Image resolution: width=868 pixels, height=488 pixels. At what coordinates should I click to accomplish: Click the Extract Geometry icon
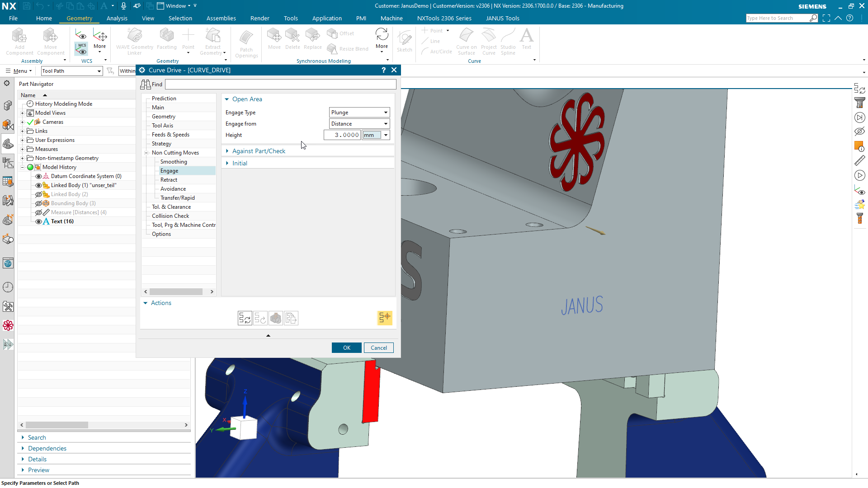pyautogui.click(x=212, y=35)
